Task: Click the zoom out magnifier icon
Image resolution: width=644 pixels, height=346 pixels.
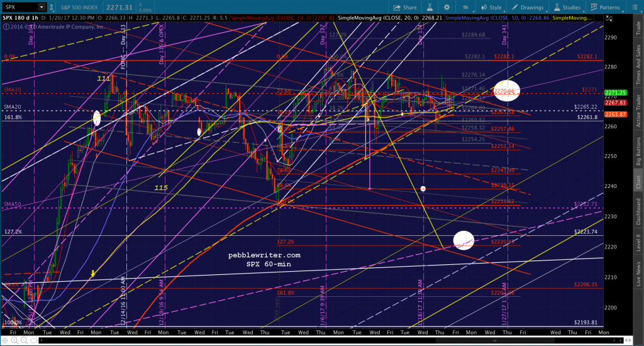Action: tap(25, 340)
